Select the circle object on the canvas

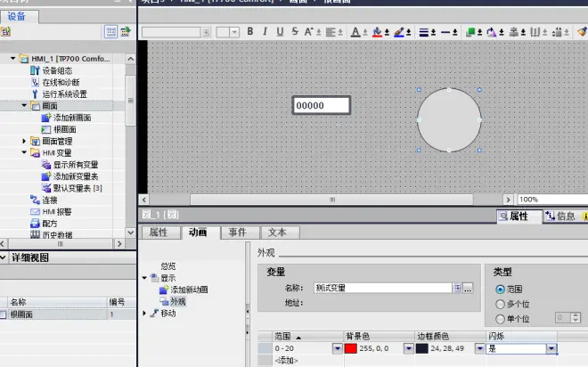[x=449, y=120]
